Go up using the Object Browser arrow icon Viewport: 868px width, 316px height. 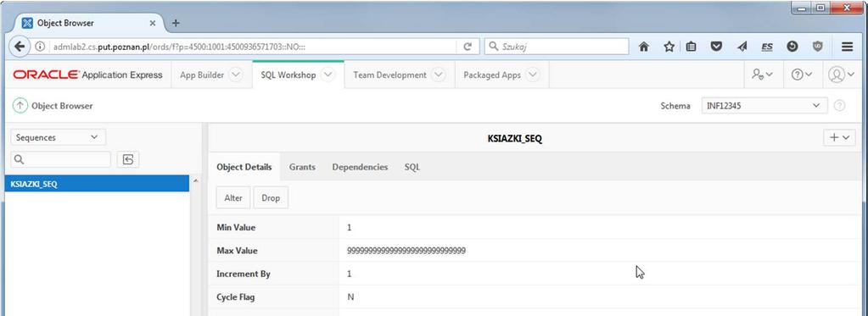click(20, 106)
